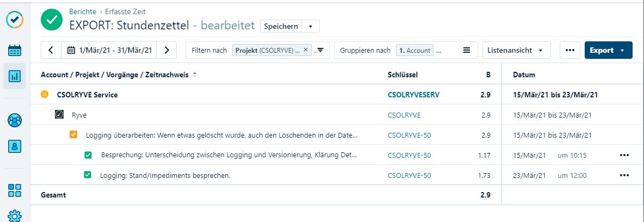Open the Teams icon in sidebar
644x222 pixels.
coord(15,120)
